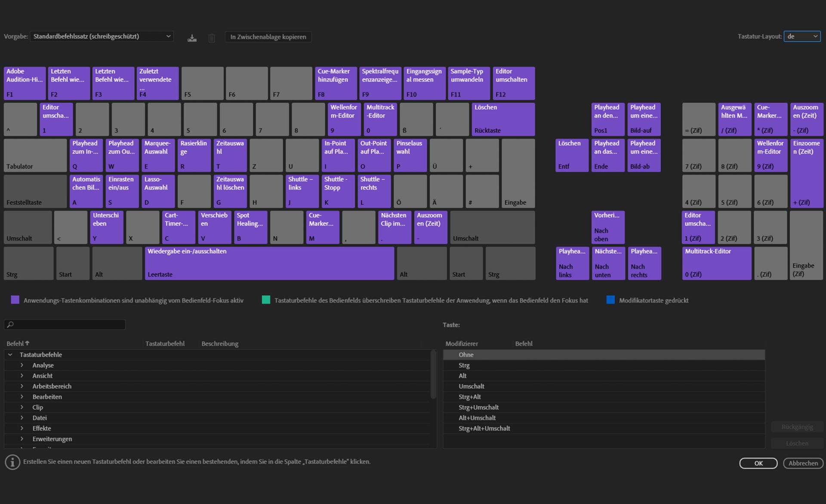Click the Eingabe (Zif) numpad key

(x=807, y=245)
